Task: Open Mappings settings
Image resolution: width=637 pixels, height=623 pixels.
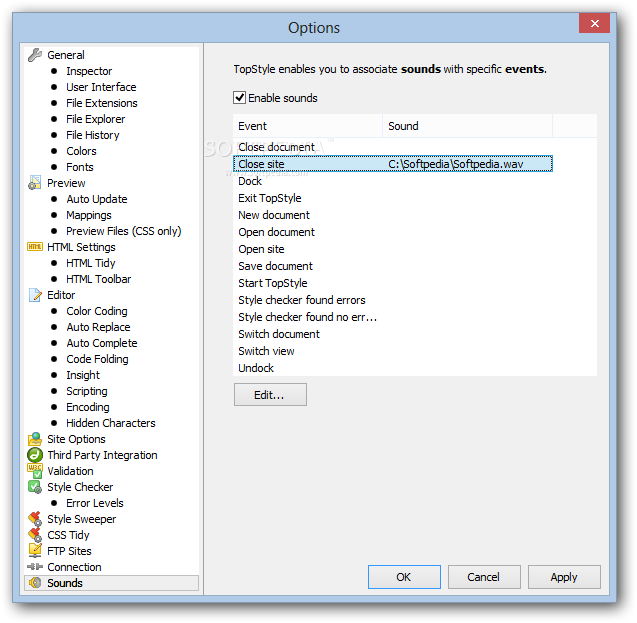Action: tap(89, 215)
